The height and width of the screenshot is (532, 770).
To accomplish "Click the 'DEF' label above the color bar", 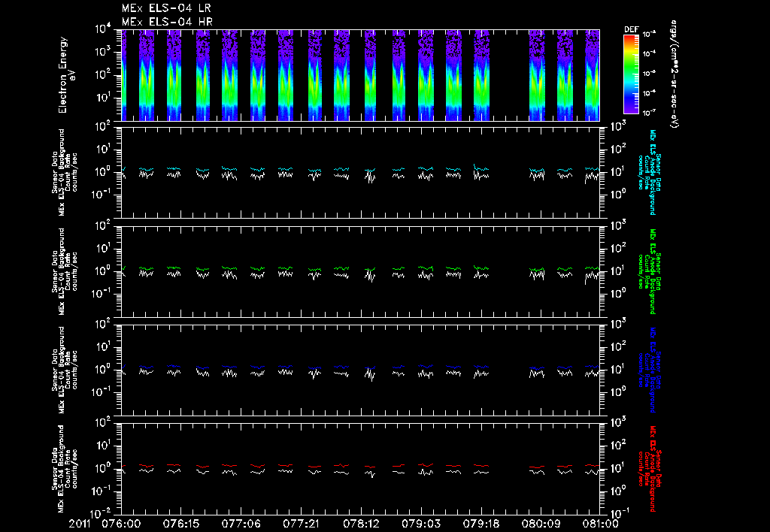I will (631, 29).
